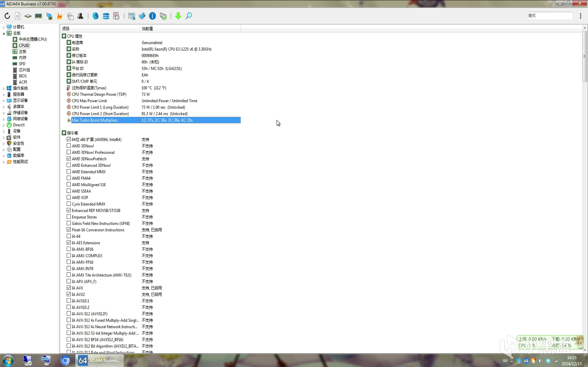Toggle the IA AVX2 checkbox
588x367 pixels.
click(x=69, y=294)
